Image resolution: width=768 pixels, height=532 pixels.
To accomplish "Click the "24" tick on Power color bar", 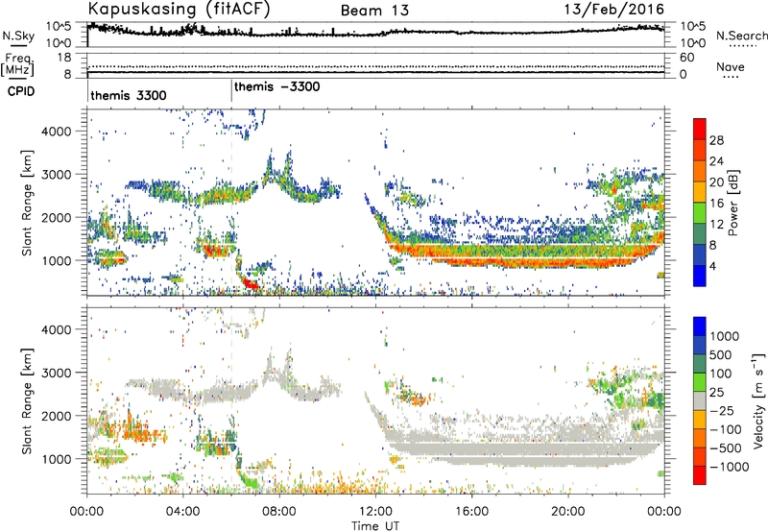I will coord(716,161).
